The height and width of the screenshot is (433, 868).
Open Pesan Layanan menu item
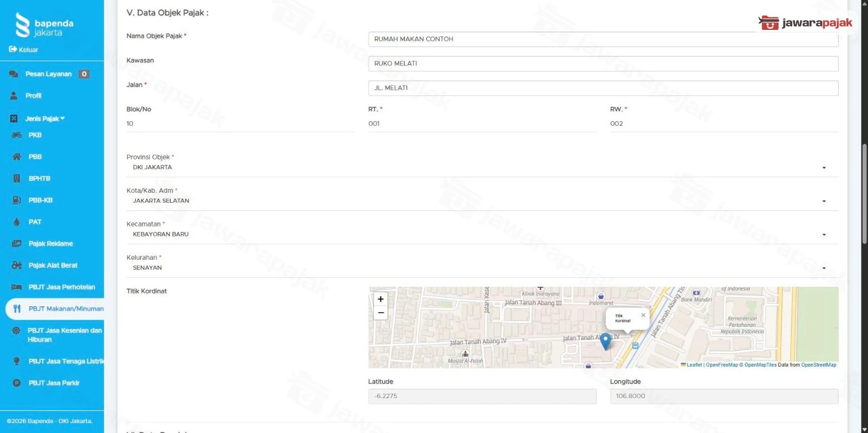(49, 74)
